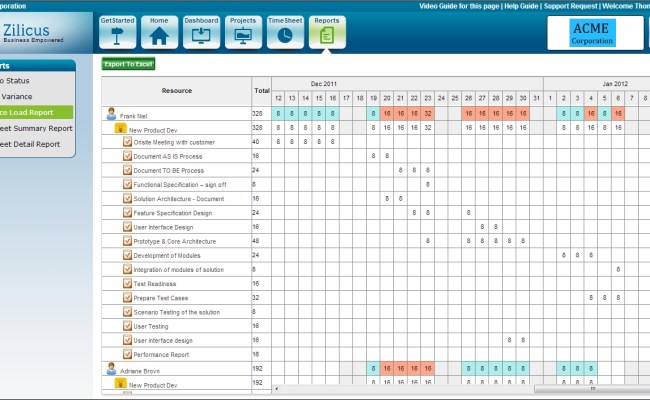Viewport: 650px width, 400px height.
Task: Click task icon for Test Readiness
Action: pyautogui.click(x=127, y=283)
